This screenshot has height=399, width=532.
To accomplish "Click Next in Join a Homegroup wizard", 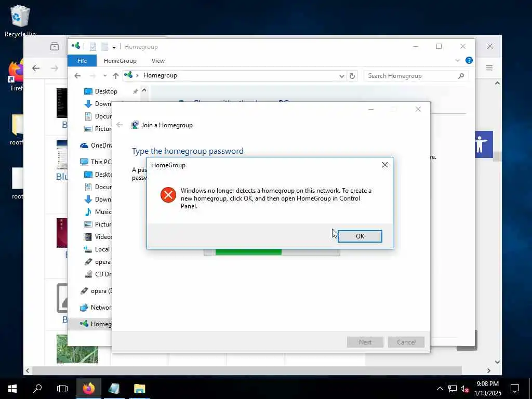I will [365, 342].
